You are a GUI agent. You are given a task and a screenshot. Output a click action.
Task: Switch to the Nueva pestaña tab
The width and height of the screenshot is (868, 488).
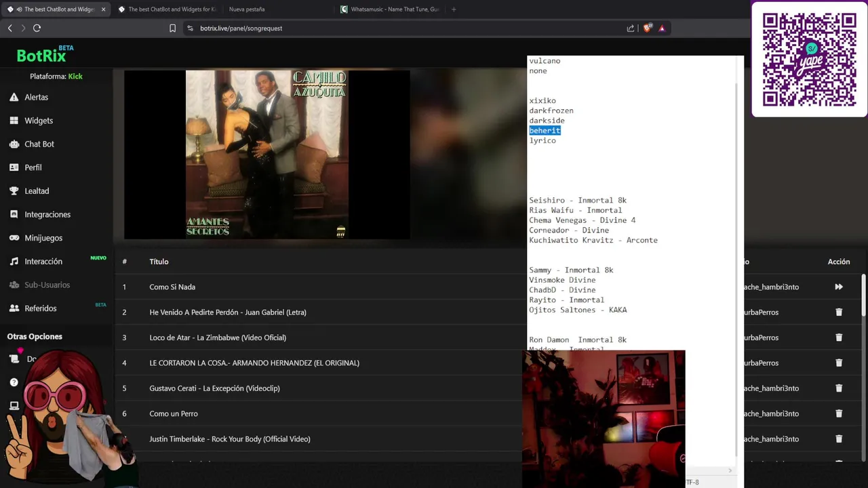tap(247, 9)
